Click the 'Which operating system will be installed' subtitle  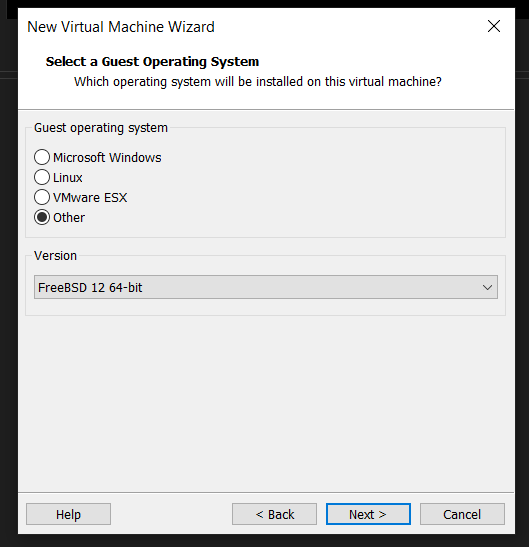pos(258,82)
